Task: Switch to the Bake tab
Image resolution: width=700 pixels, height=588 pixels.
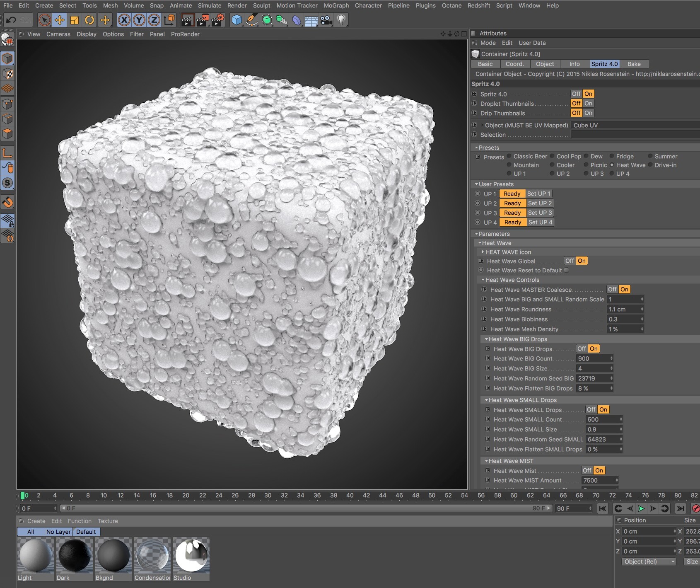Action: coord(634,64)
